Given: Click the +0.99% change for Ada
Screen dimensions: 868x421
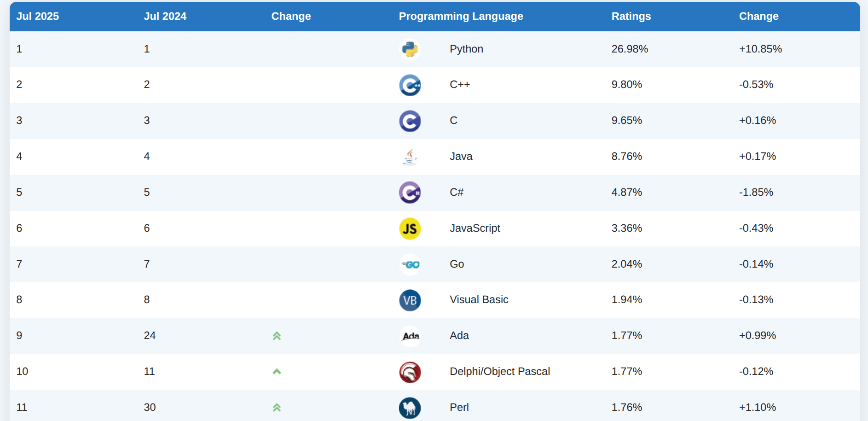Looking at the screenshot, I should [757, 335].
